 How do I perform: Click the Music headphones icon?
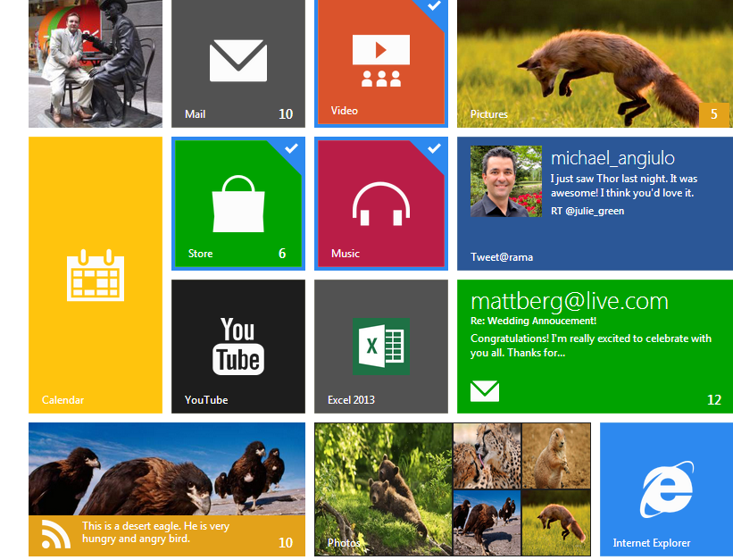(381, 204)
